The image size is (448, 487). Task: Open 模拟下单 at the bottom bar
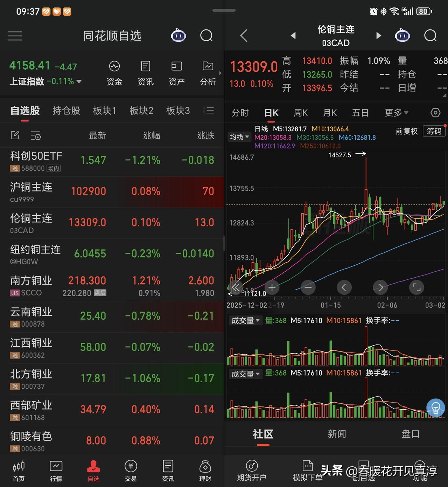pos(308,471)
